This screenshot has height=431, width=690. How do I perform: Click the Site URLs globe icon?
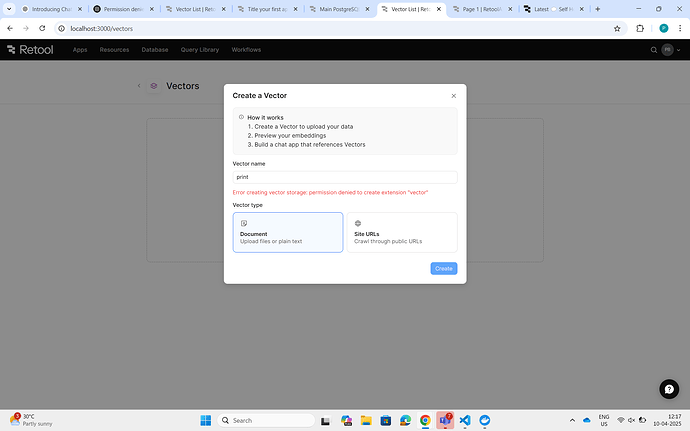(358, 223)
